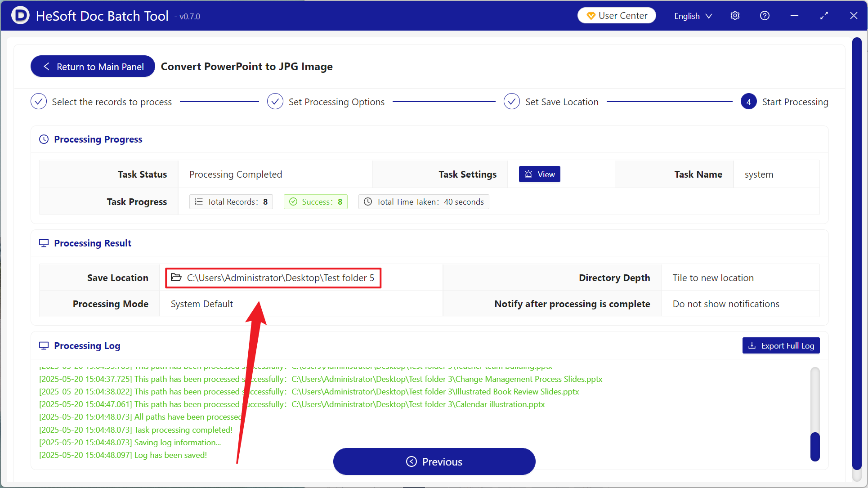The width and height of the screenshot is (868, 488).
Task: Click the Directory Depth label
Action: [x=614, y=278]
